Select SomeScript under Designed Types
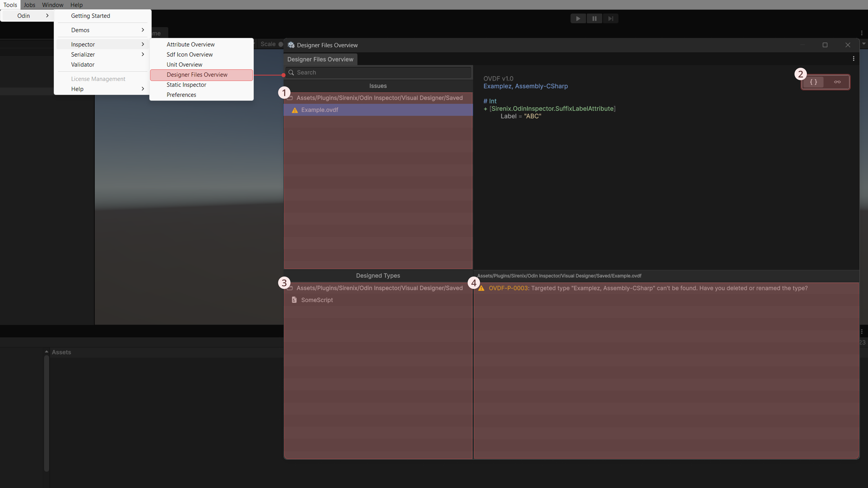 point(317,300)
